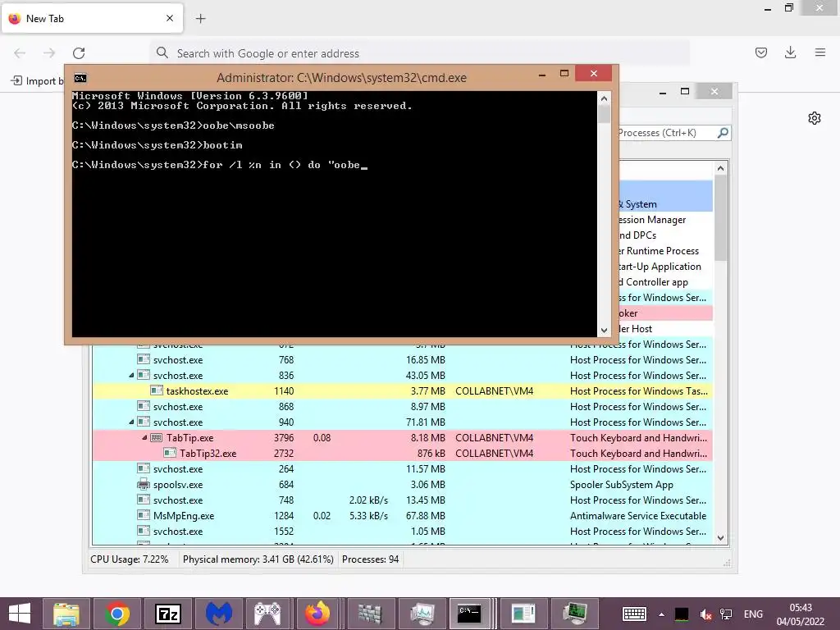The image size is (840, 630).
Task: Launch Google Chrome from the taskbar
Action: [x=116, y=614]
